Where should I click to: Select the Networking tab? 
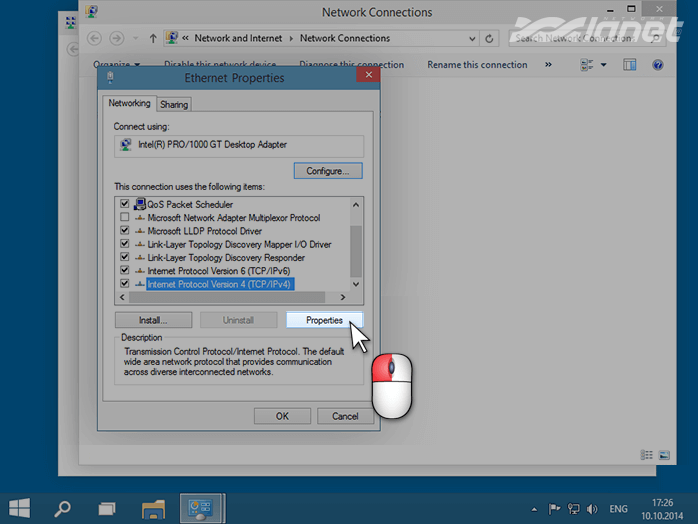(x=129, y=103)
